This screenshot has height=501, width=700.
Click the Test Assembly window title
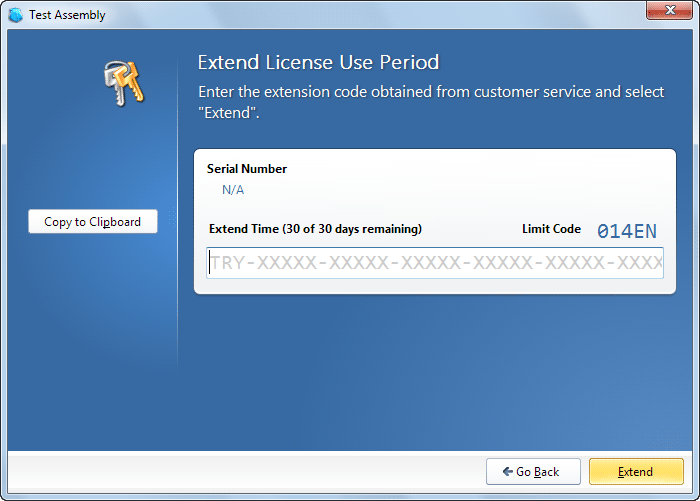pyautogui.click(x=67, y=15)
